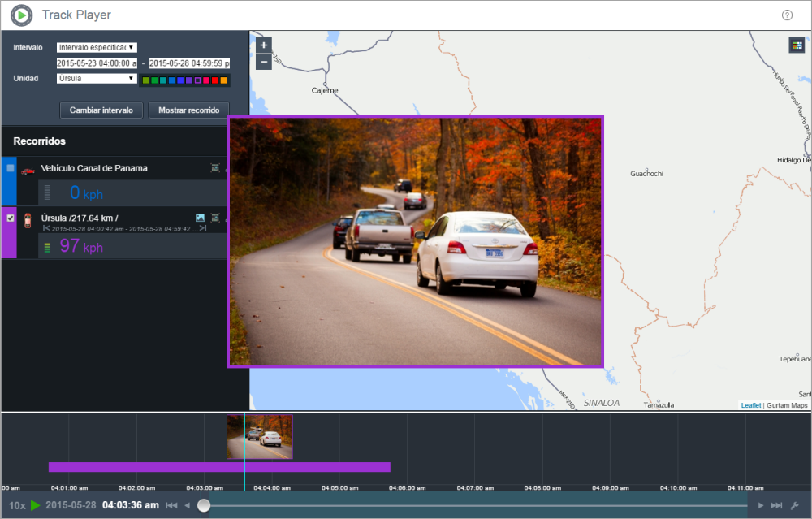Click the help question mark icon
Image resolution: width=812 pixels, height=519 pixels.
coord(787,15)
